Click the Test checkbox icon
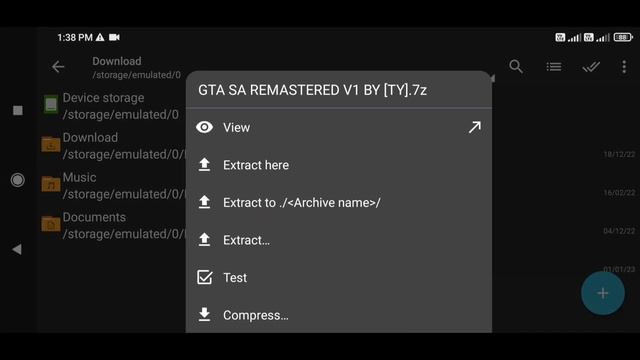This screenshot has width=640, height=360. pos(204,278)
